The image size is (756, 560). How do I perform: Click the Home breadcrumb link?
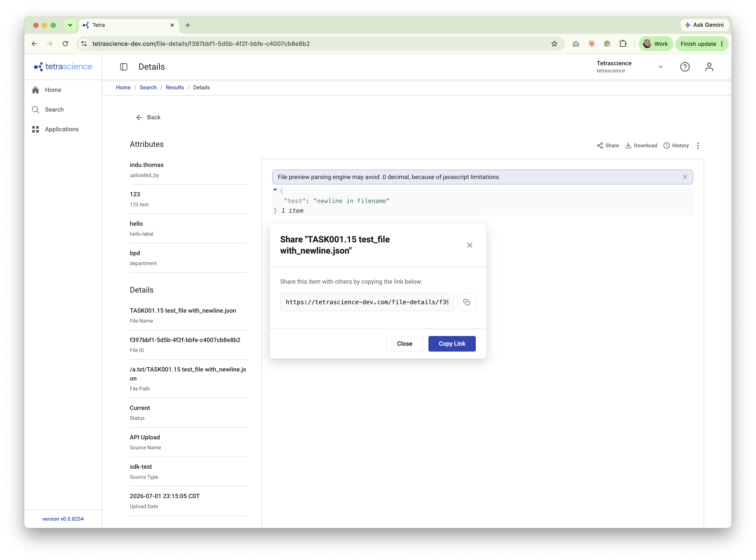[x=123, y=87]
